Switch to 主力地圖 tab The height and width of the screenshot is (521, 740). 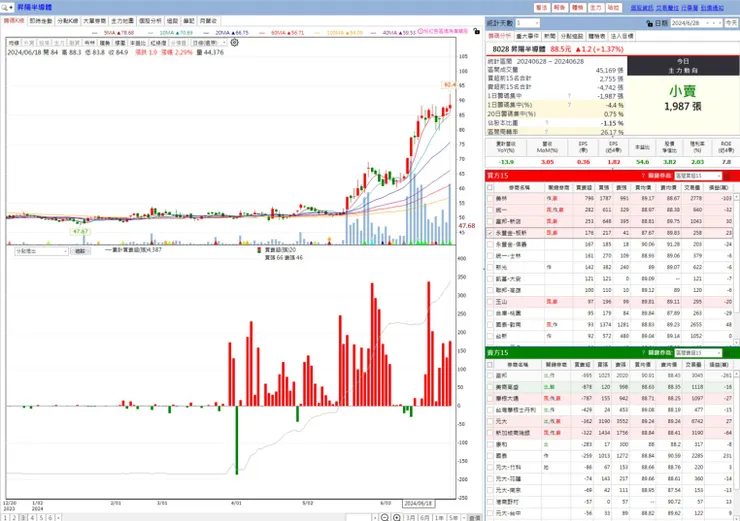[x=122, y=21]
